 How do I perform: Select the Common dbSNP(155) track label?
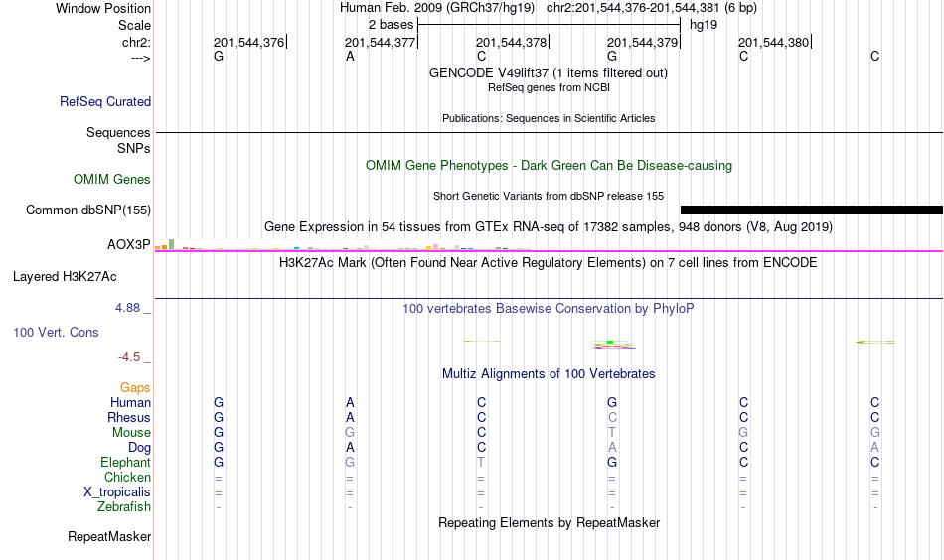[x=88, y=210]
